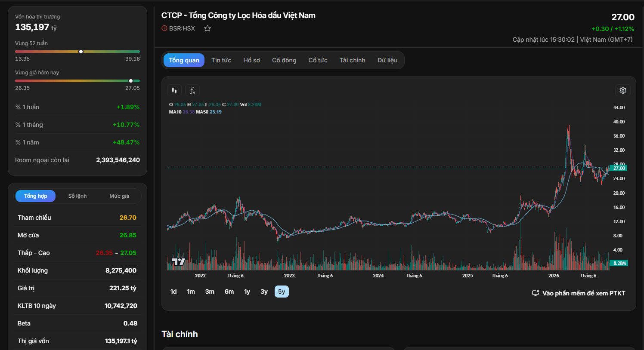
Task: Click the Beta value 0.48
Action: click(x=130, y=323)
